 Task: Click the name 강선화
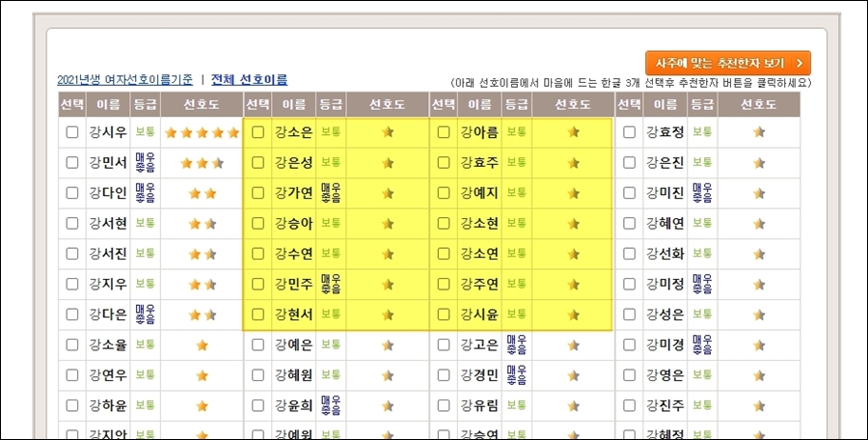[x=665, y=254]
